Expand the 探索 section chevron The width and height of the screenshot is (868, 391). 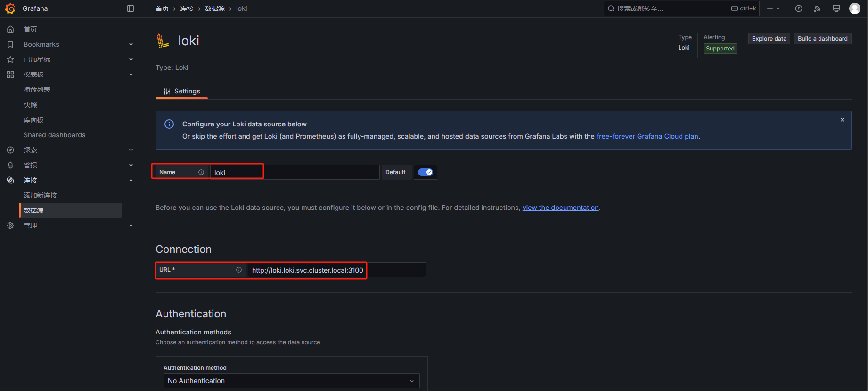click(x=131, y=150)
